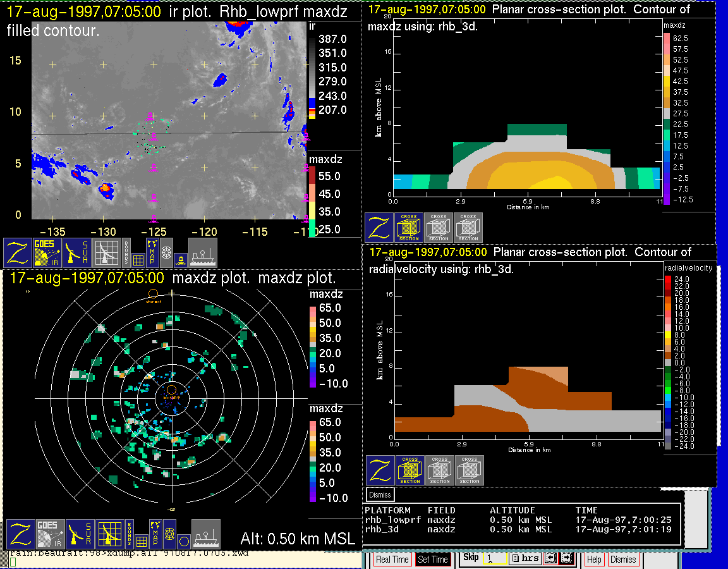Viewport: 728px width, 569px height.
Task: Select the GOES IR satellite icon in the top window
Action: coord(48,253)
